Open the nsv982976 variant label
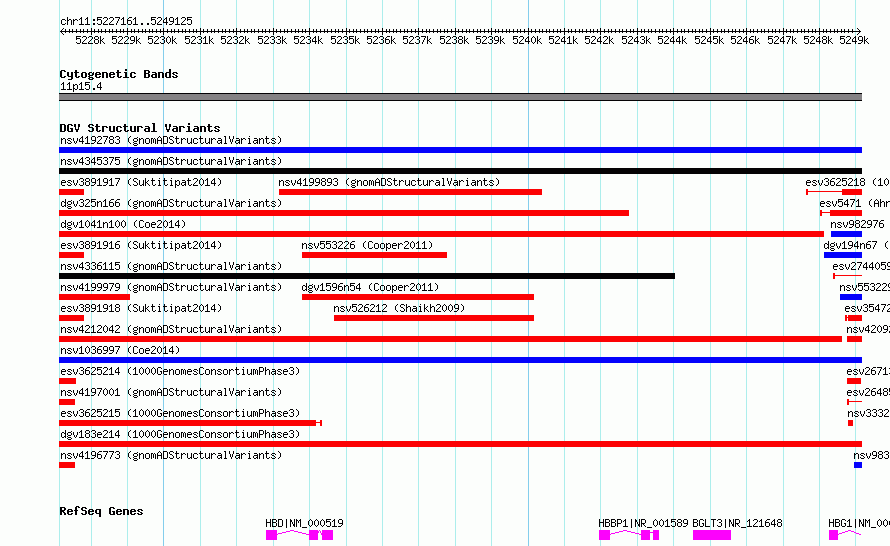This screenshot has width=890, height=546. click(x=857, y=224)
